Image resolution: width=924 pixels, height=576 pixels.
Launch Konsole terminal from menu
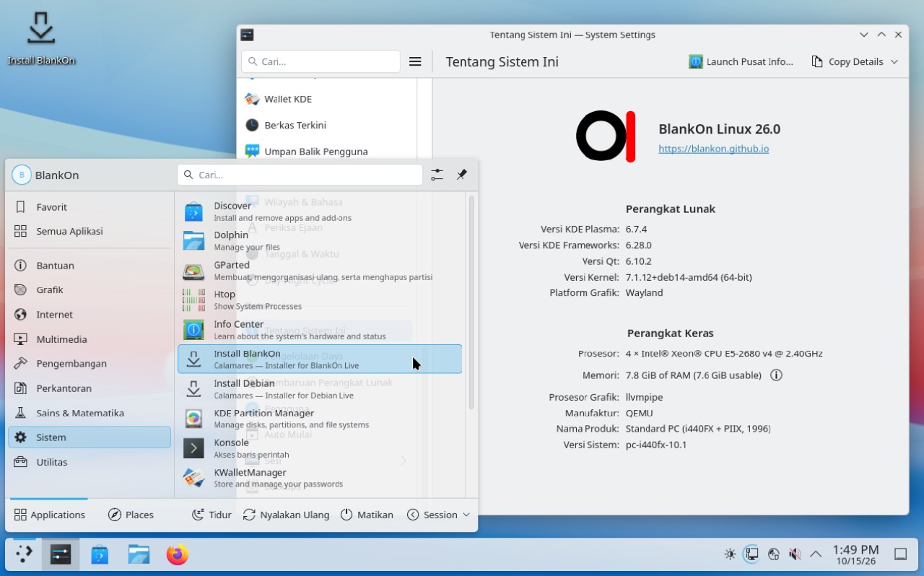pos(320,448)
